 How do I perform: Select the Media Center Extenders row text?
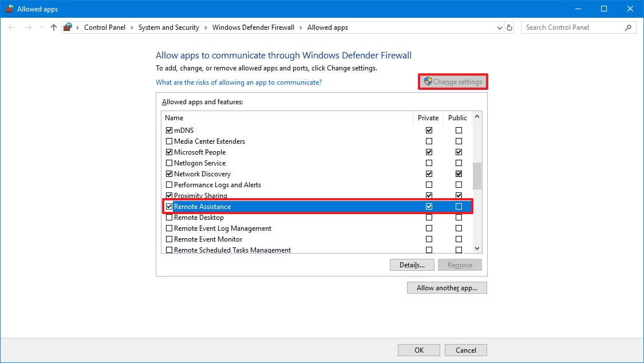(209, 141)
